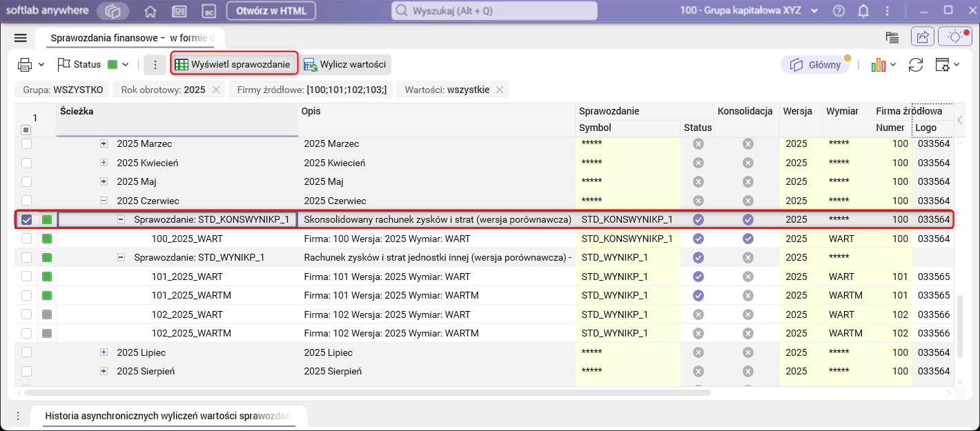
Task: Click Otwórz w HTML button
Action: 271,11
